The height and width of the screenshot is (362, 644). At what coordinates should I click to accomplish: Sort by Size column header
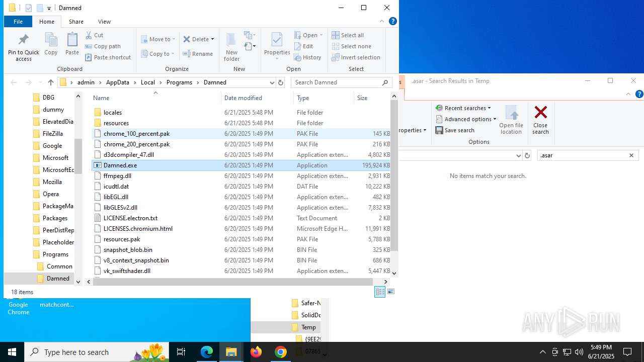[372, 98]
